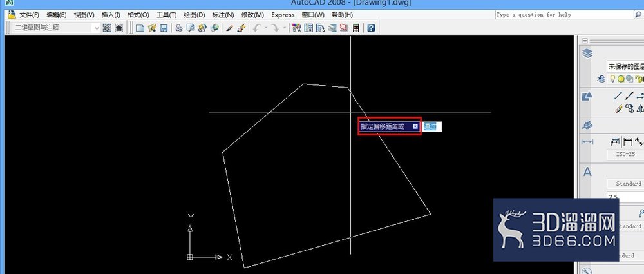Screen dimensions: 644x274
Task: Click the Undo arrow icon
Action: click(x=257, y=28)
